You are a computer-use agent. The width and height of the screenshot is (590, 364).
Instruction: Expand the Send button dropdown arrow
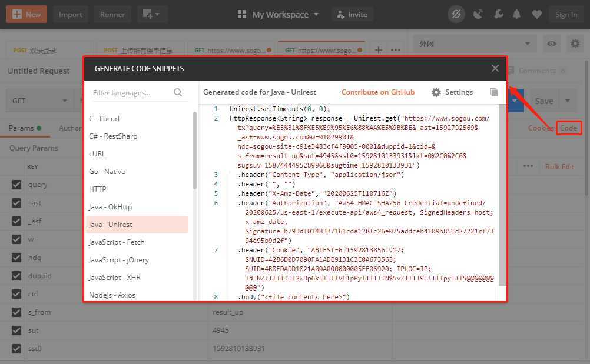(x=515, y=101)
